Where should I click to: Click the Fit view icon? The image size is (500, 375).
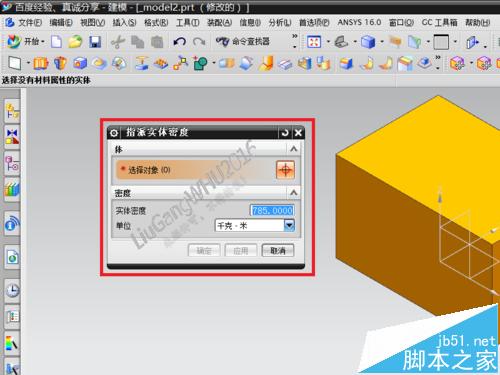click(x=314, y=42)
